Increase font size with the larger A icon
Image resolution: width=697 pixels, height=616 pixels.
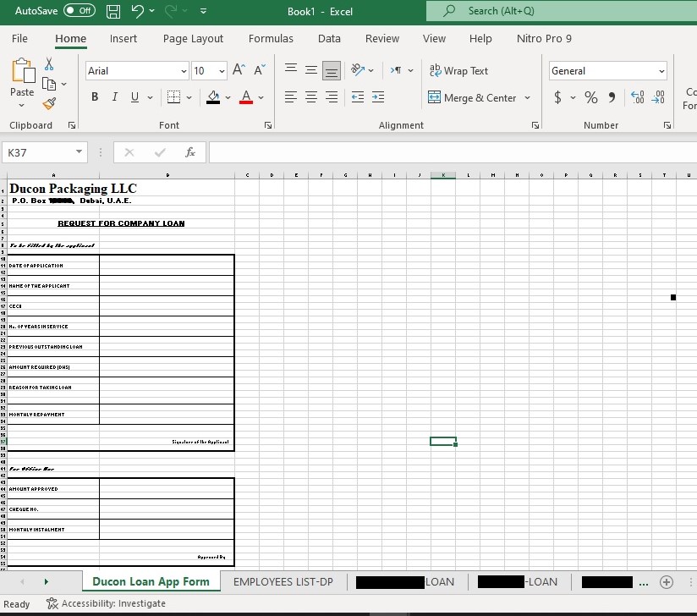[239, 70]
